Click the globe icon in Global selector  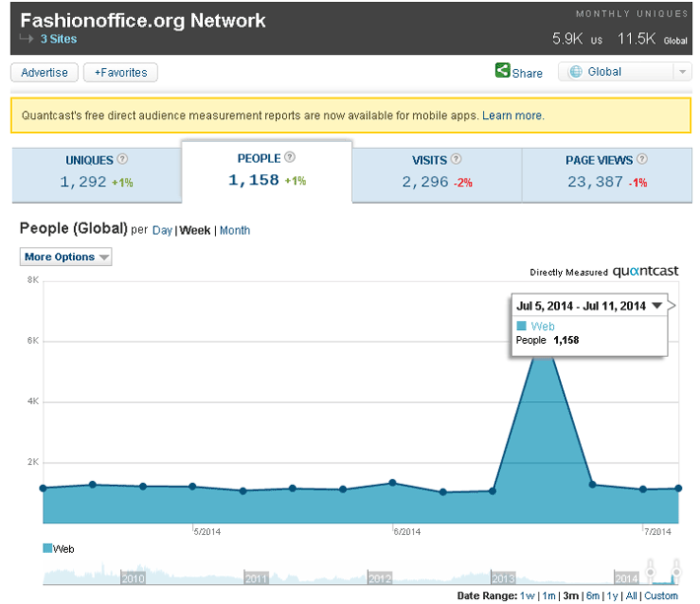tap(576, 71)
